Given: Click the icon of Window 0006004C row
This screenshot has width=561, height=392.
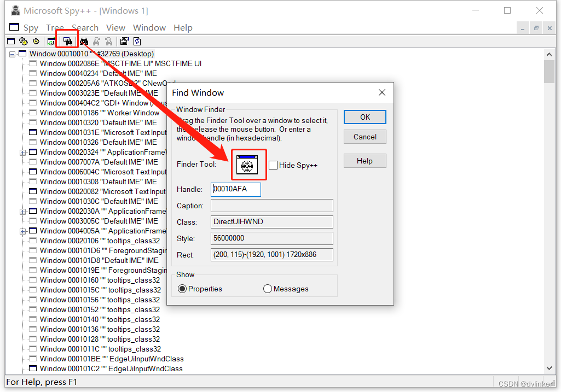Looking at the screenshot, I should [33, 172].
